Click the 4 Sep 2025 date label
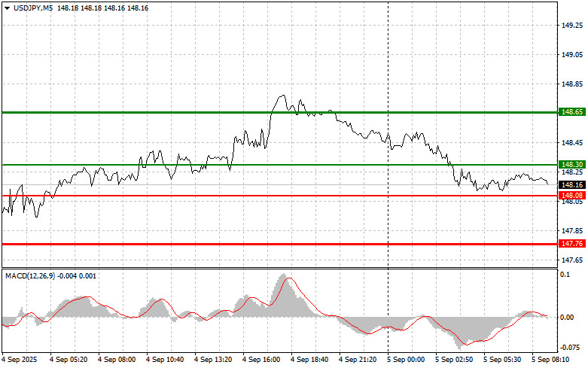This screenshot has width=588, height=368. click(21, 360)
